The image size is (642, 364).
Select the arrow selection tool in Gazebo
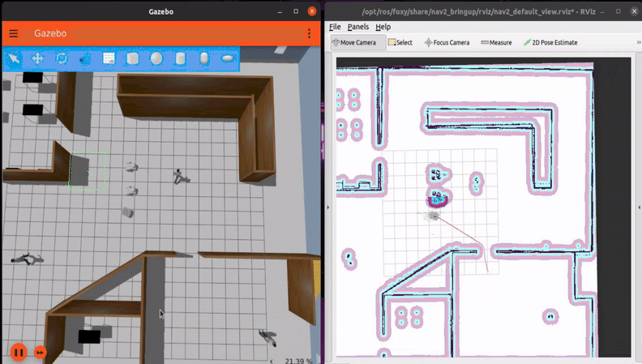14,58
